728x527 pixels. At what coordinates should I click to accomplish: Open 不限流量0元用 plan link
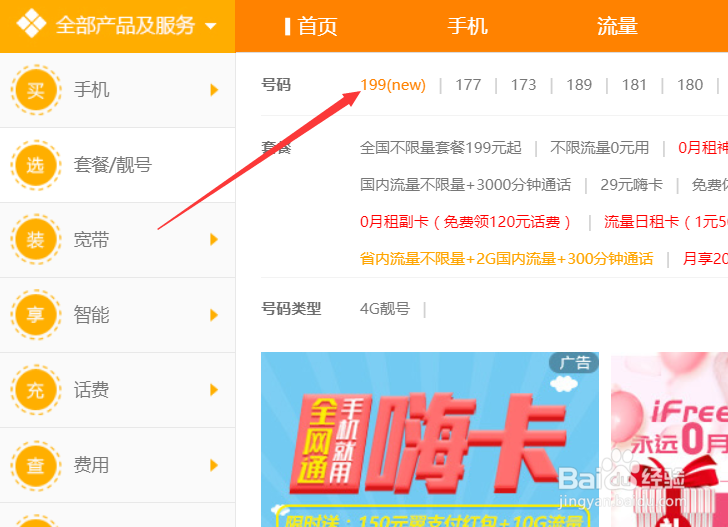tap(599, 148)
